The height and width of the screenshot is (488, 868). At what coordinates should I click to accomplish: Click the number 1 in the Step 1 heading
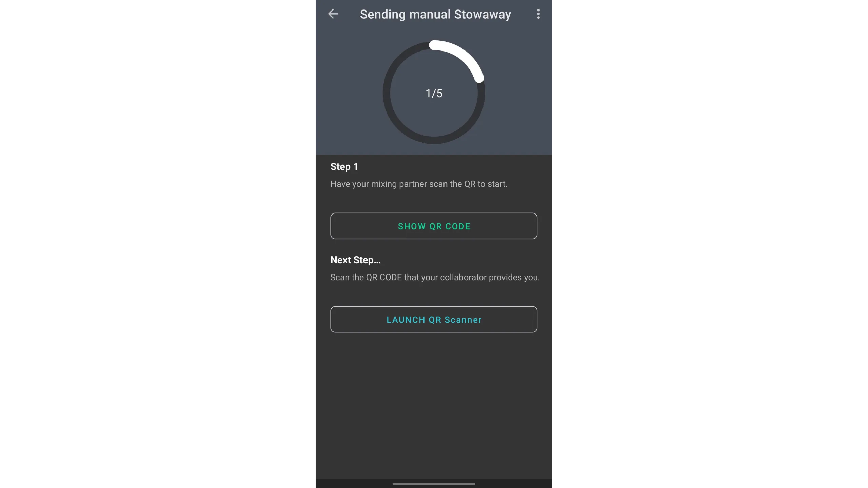pos(356,167)
